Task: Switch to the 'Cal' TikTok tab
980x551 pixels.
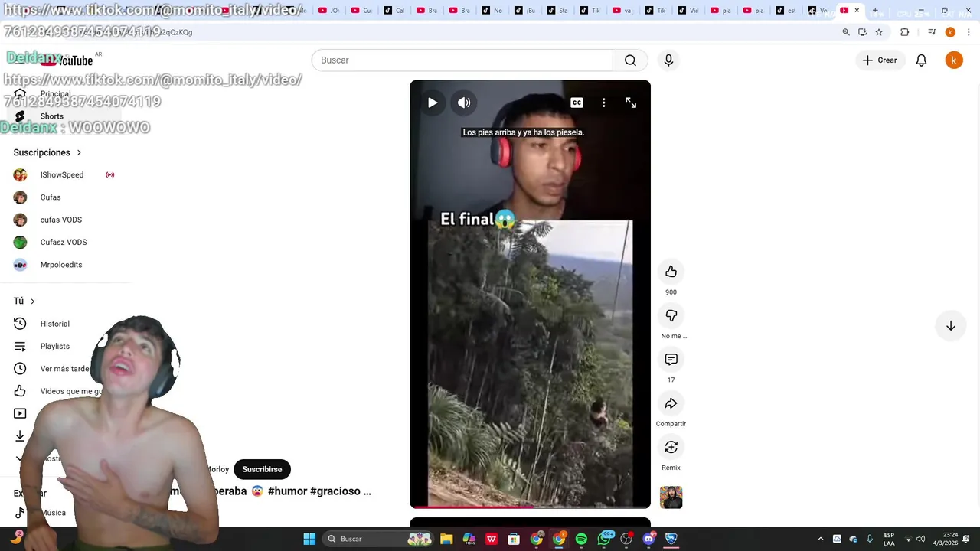Action: tap(394, 11)
